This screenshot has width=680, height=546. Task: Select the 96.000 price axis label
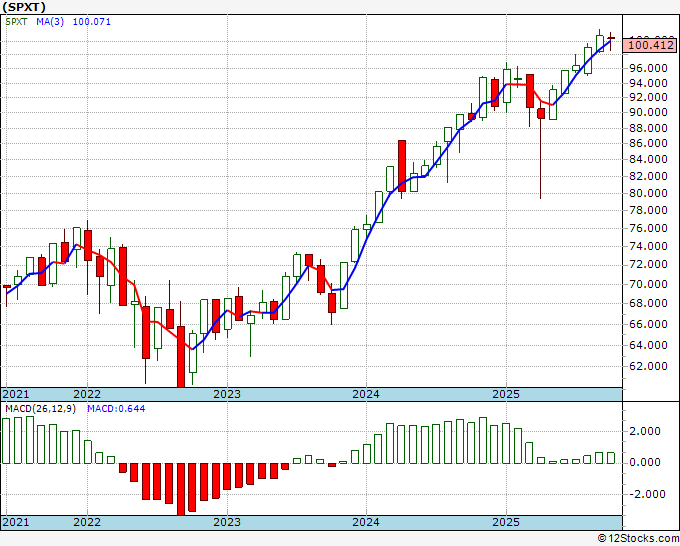click(x=648, y=69)
